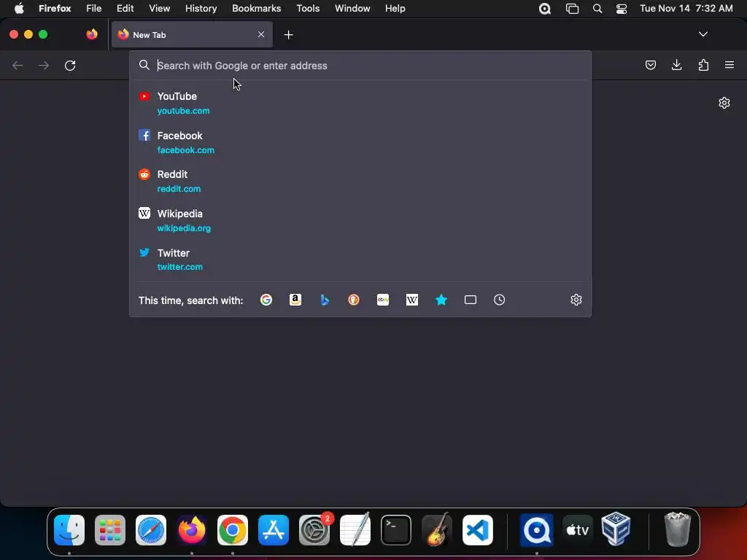Search this time with Bing
747x560 pixels.
click(x=325, y=300)
